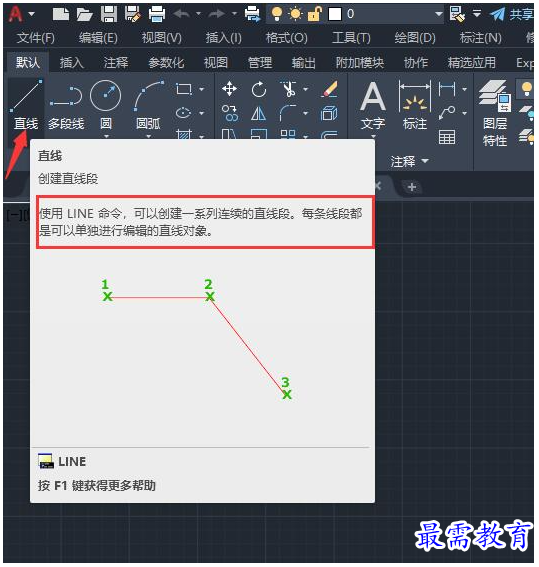Toggle layer freeze sun icon
This screenshot has height=567, width=539.
point(296,14)
